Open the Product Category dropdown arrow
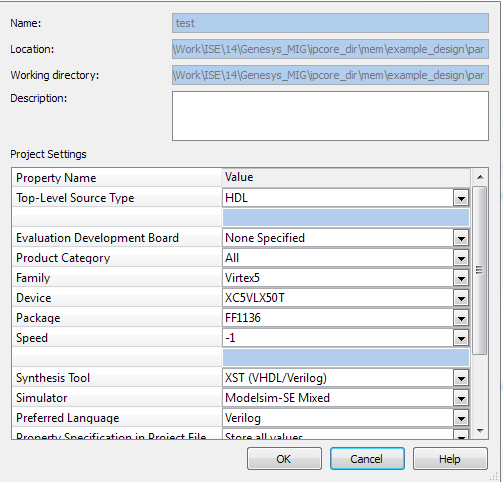503x482 pixels. [x=461, y=258]
